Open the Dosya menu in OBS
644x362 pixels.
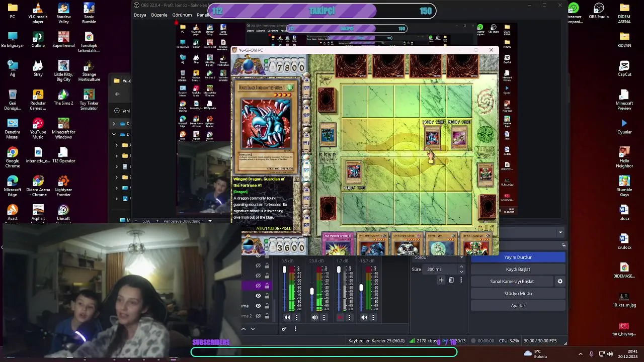click(140, 15)
